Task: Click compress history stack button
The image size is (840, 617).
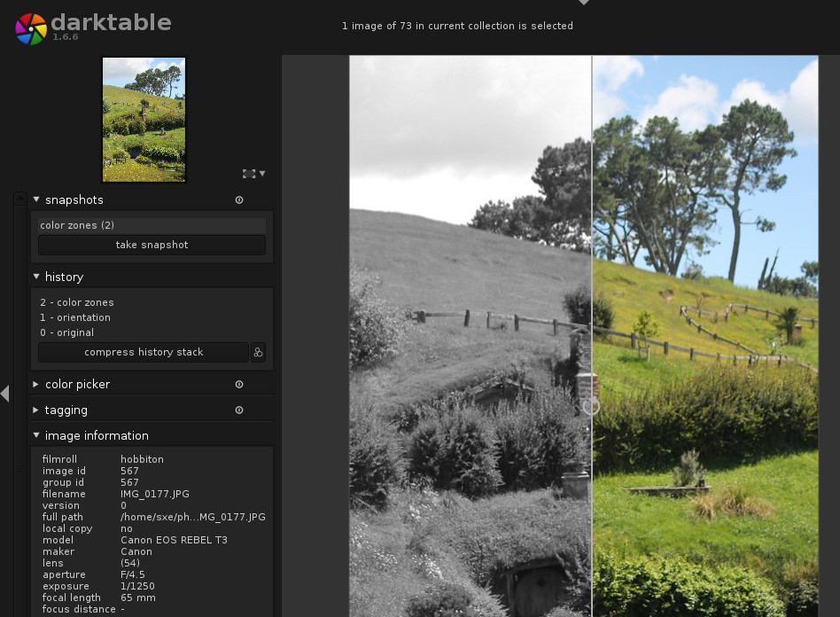Action: (x=144, y=353)
